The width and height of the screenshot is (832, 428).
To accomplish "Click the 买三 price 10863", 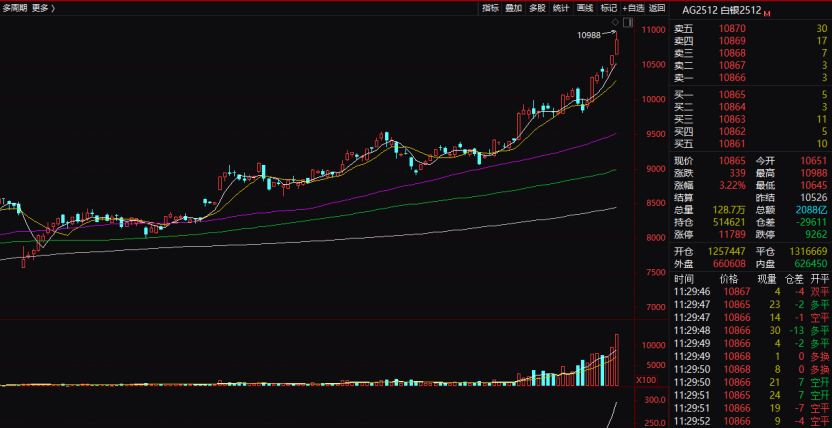I will [732, 119].
